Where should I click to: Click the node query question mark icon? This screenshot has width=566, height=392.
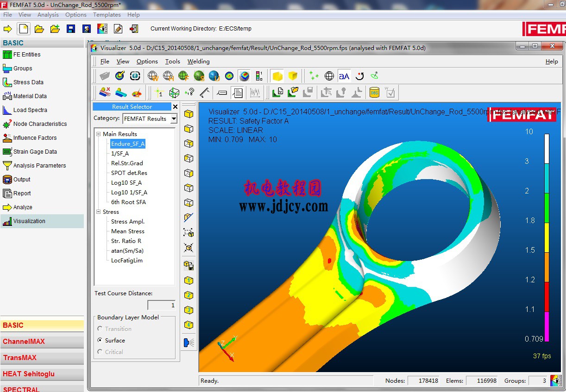coord(189,93)
